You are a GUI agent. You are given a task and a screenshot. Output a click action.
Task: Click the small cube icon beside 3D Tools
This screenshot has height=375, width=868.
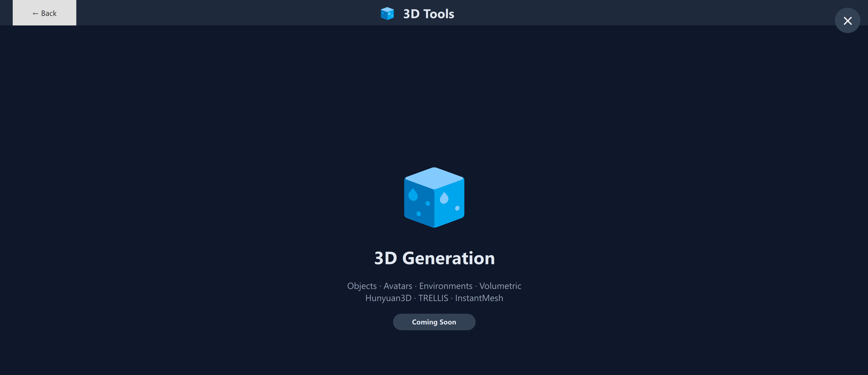pos(387,14)
